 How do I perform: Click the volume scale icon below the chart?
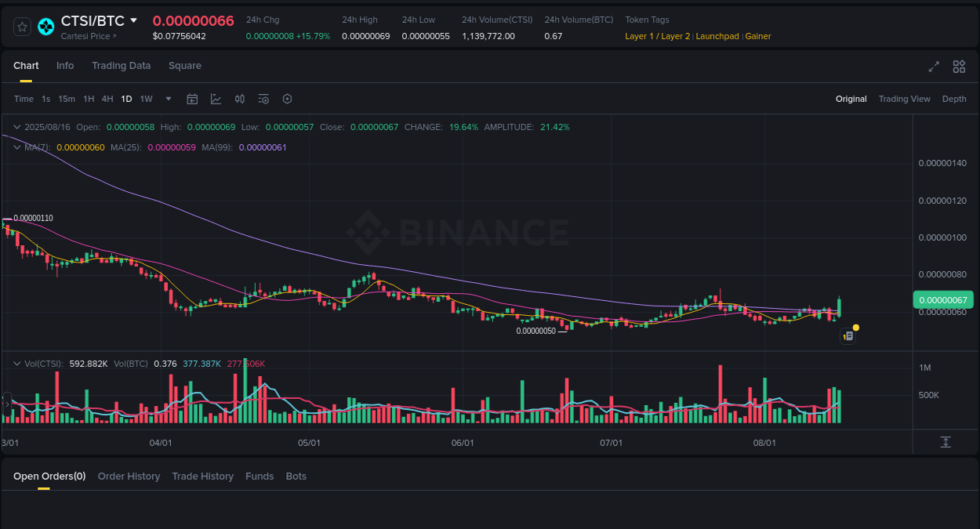tap(946, 442)
